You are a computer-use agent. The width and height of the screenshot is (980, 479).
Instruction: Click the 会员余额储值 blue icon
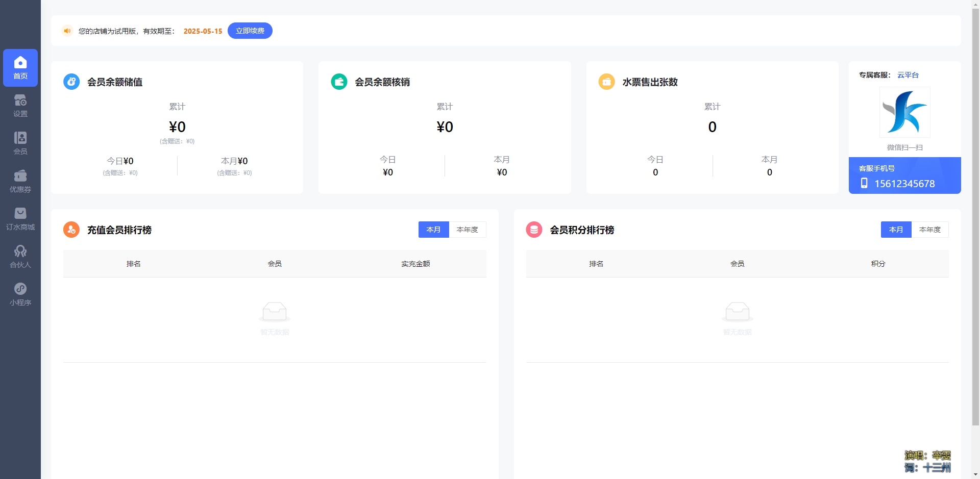coord(71,82)
